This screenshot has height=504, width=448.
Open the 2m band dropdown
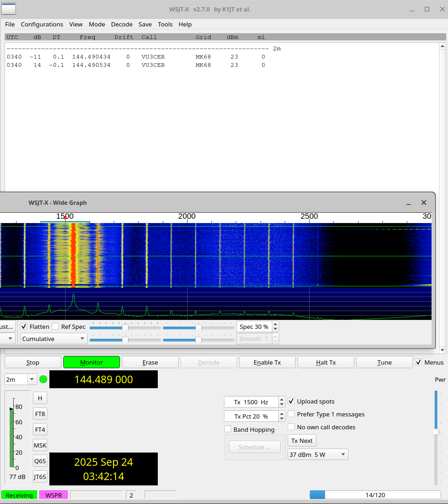point(21,379)
